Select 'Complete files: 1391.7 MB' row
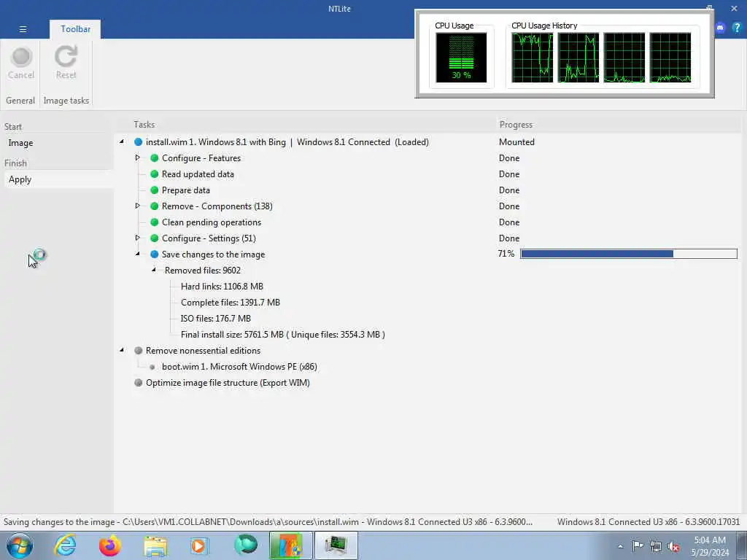Screen dimensions: 747x560 231,303
